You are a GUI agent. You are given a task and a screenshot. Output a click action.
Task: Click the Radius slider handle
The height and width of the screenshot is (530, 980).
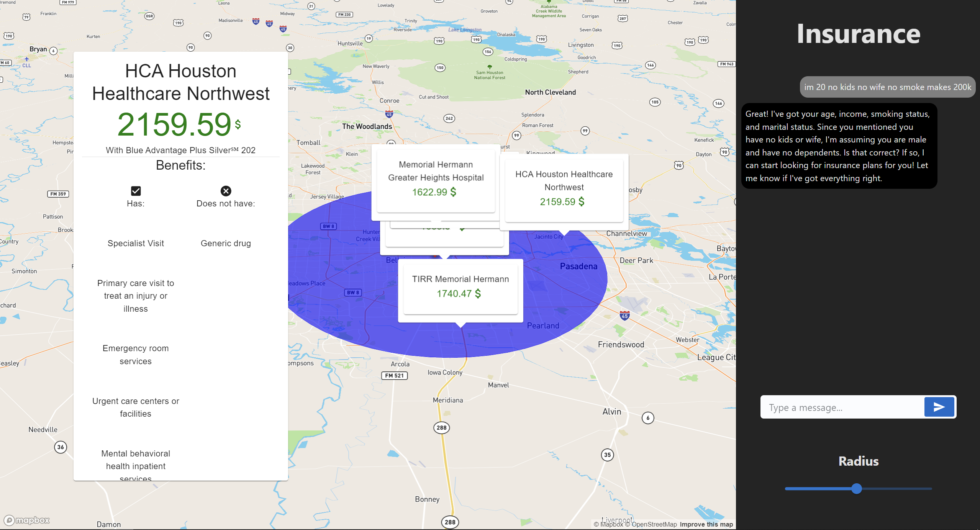coord(857,488)
